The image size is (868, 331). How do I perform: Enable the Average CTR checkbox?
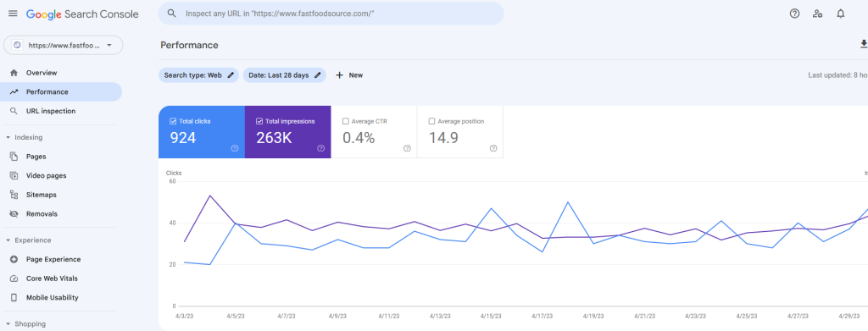(x=346, y=121)
